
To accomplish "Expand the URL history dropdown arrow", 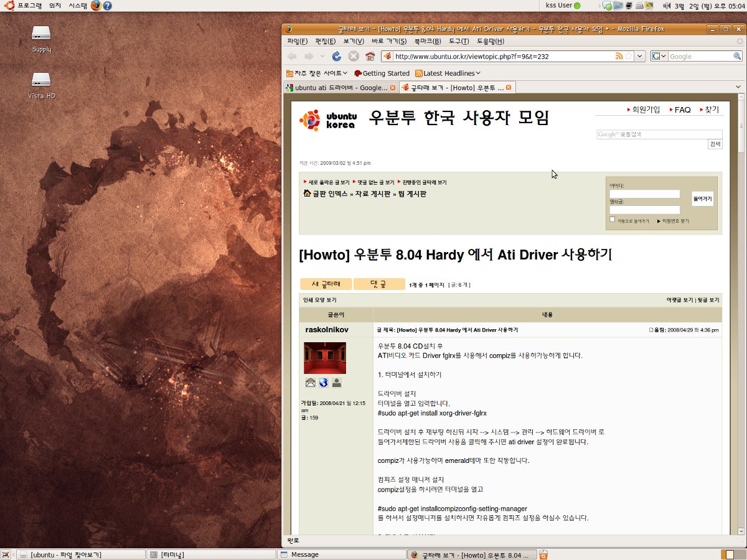I will click(640, 56).
